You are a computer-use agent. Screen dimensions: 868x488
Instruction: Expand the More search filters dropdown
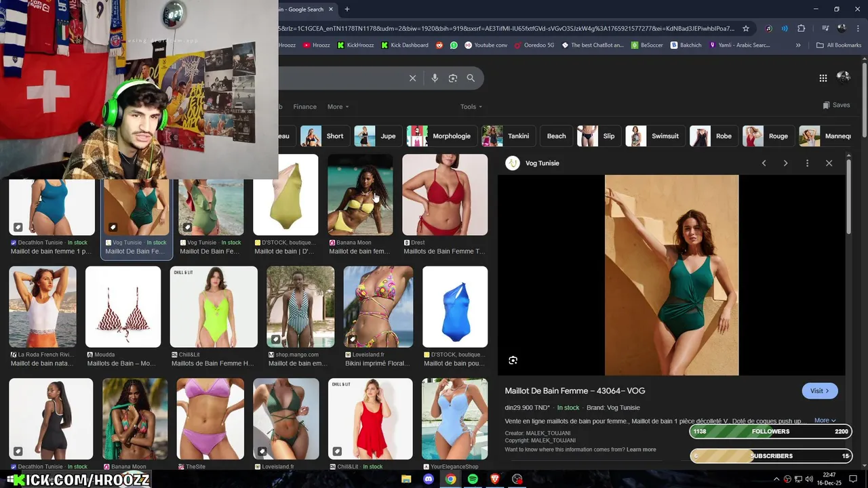pyautogui.click(x=338, y=106)
